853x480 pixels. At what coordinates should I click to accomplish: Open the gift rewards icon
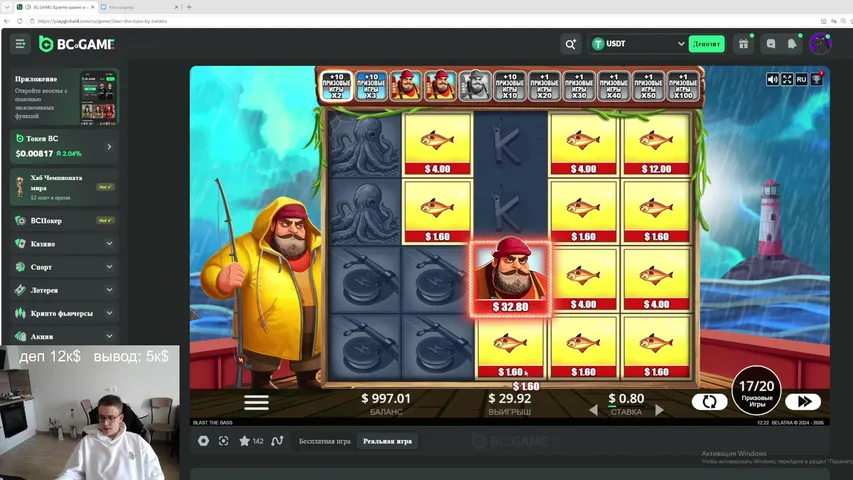(x=743, y=44)
